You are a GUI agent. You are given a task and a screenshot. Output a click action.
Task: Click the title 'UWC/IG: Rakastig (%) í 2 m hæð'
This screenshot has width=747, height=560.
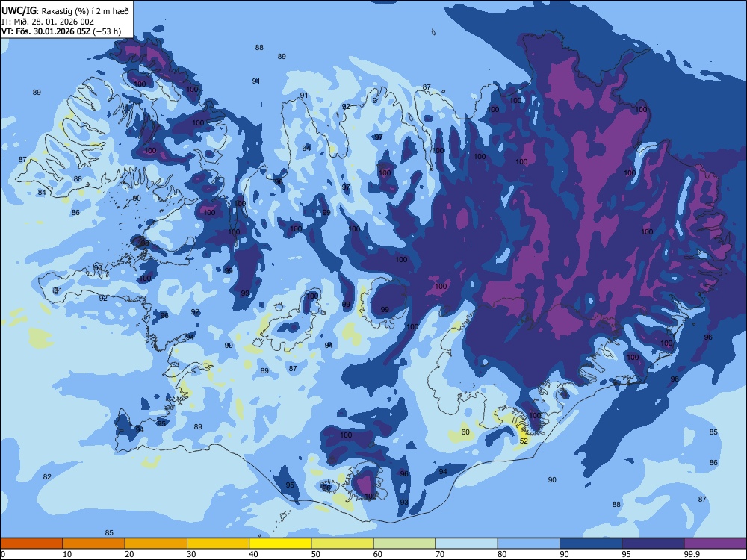(x=65, y=11)
